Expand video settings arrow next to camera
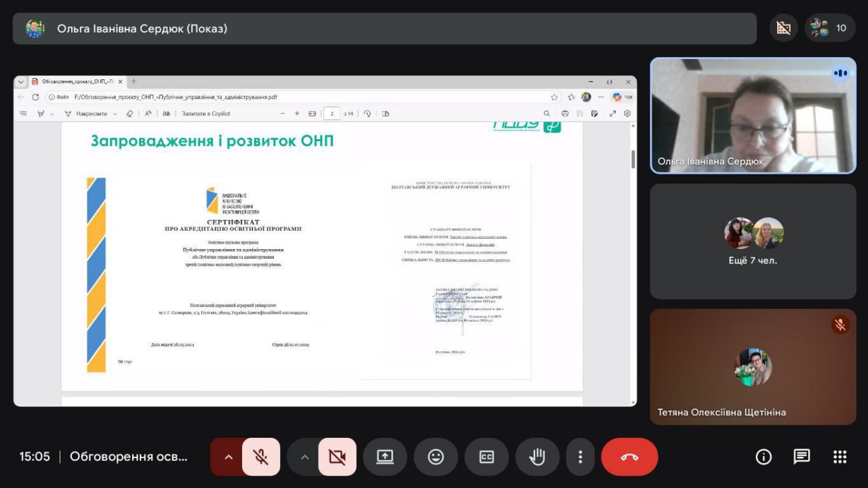This screenshot has height=488, width=868. coord(304,457)
